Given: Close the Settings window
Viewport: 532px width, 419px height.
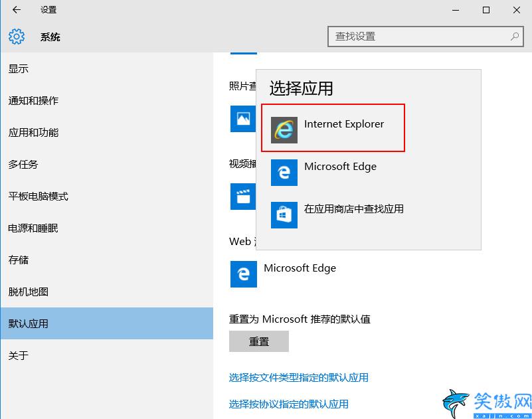Looking at the screenshot, I should click(517, 10).
